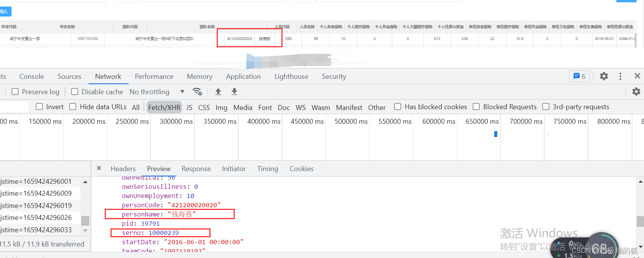Open DevTools more options menu
This screenshot has width=644, height=258.
620,76
